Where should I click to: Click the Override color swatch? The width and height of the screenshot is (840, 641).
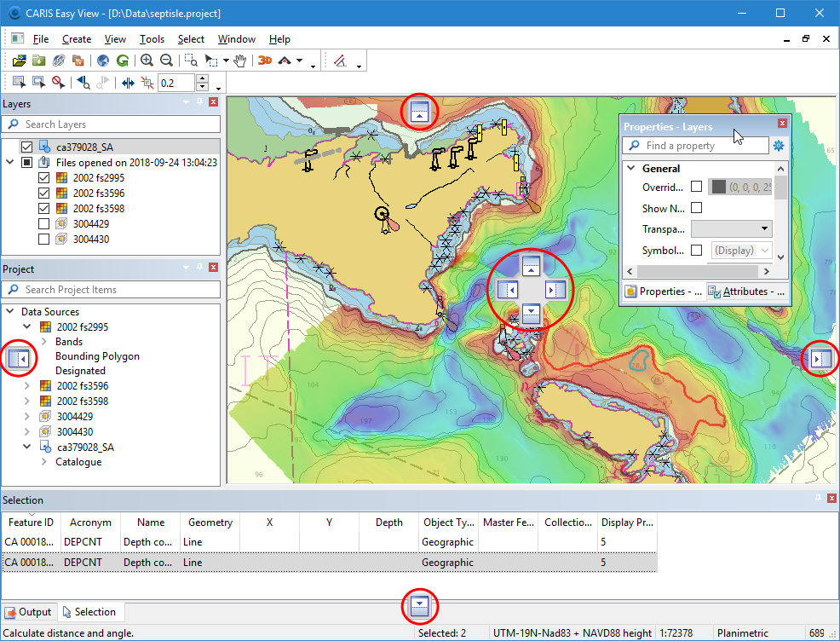pos(719,187)
